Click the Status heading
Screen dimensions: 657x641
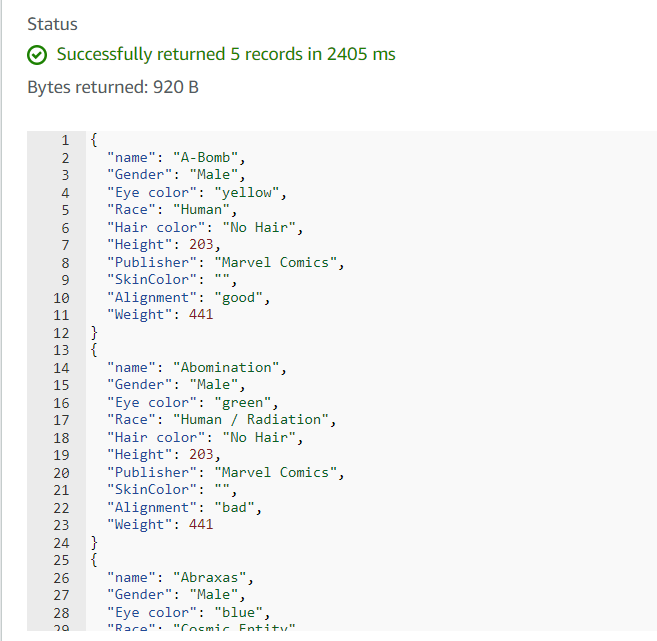pyautogui.click(x=52, y=23)
